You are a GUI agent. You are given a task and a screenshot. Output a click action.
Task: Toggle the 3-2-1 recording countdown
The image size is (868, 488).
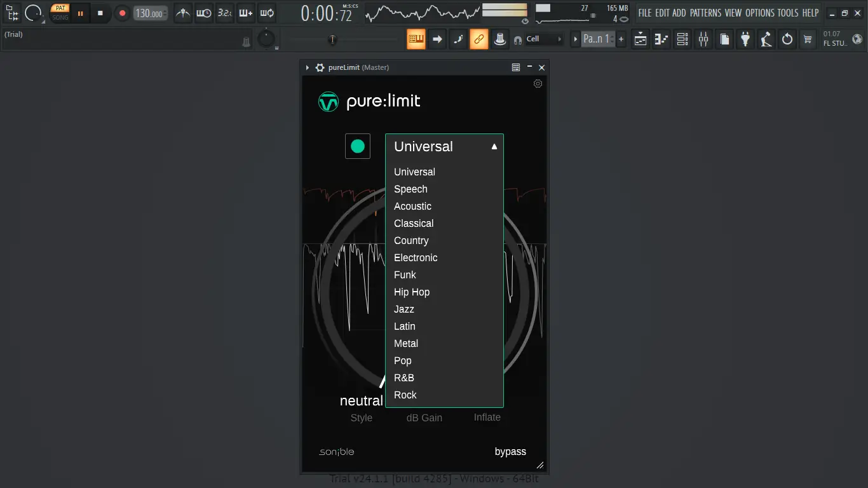click(x=224, y=13)
